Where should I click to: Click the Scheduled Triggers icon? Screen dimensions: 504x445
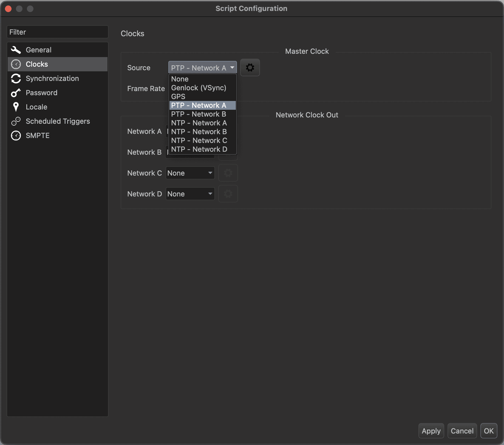point(16,121)
